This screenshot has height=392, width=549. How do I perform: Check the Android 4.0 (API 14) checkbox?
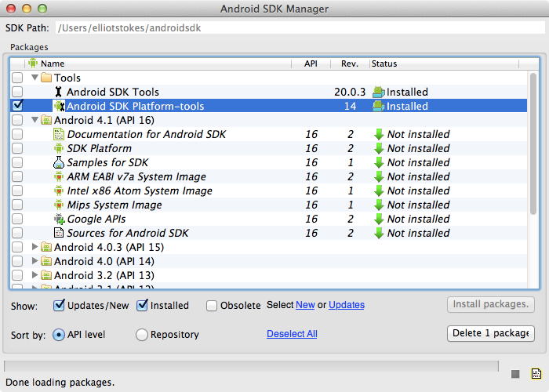pyautogui.click(x=17, y=261)
